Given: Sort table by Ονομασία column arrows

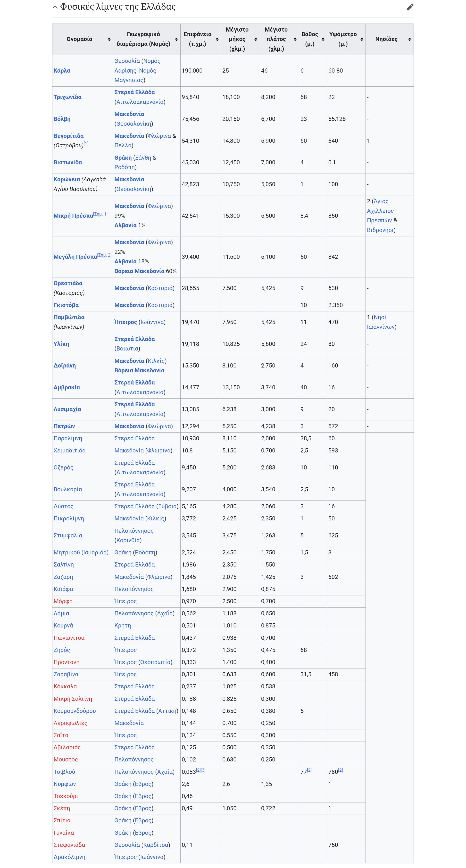Looking at the screenshot, I should (109, 39).
